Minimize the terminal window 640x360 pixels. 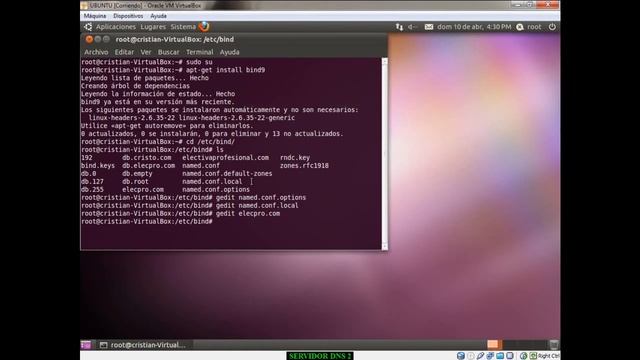coord(98,39)
